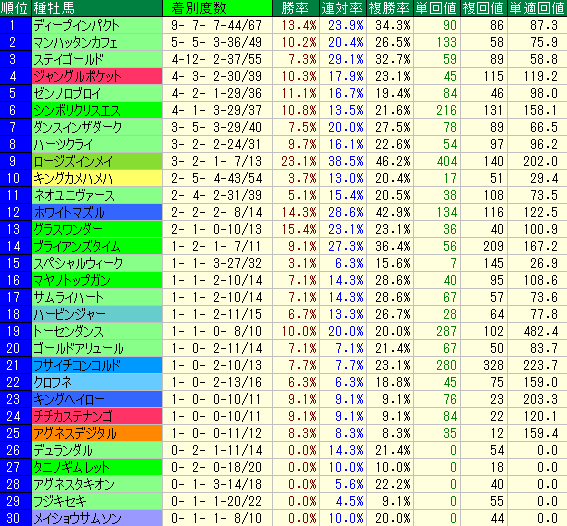
Task: Click the メイショウサムソン sire cell
Action: point(97,518)
